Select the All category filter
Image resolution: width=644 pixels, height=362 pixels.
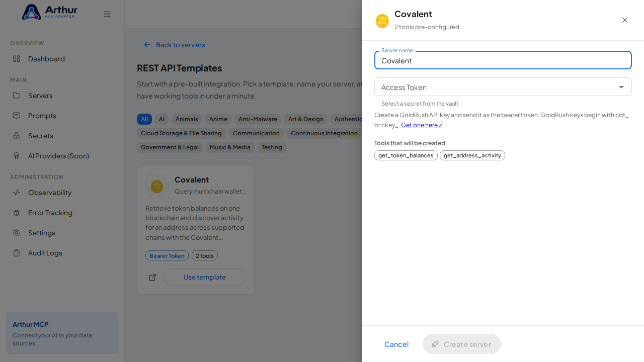tap(144, 119)
